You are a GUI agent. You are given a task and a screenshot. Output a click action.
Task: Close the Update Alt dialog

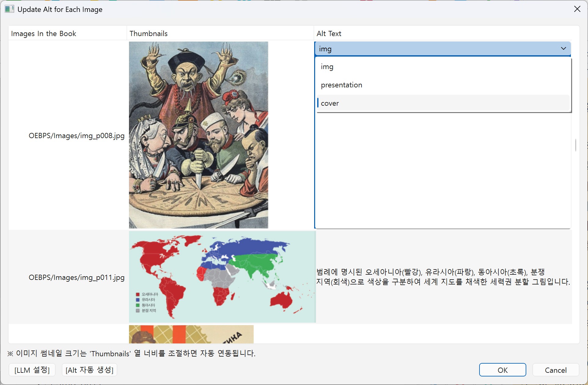(577, 9)
